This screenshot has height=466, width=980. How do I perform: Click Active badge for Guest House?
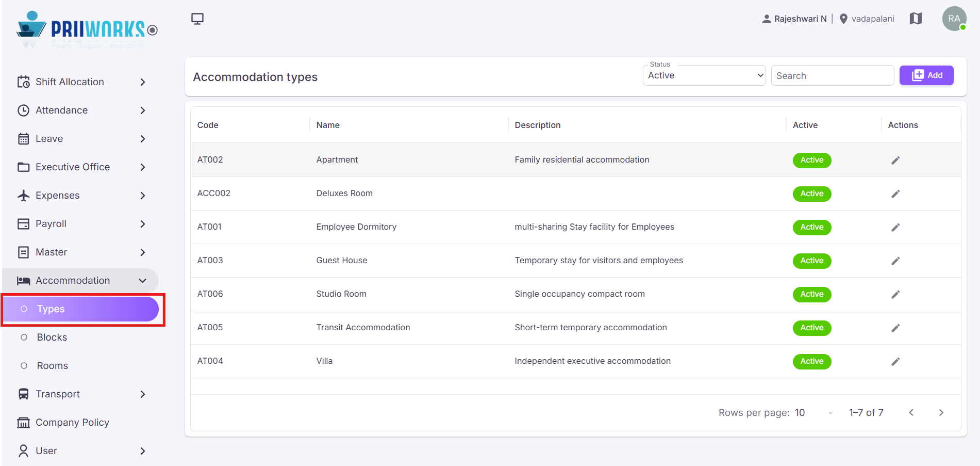pos(812,261)
